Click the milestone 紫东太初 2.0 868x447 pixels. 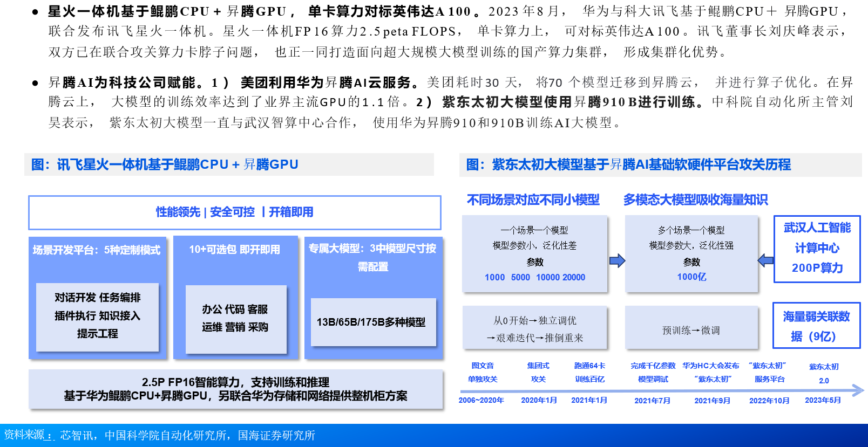(x=824, y=373)
